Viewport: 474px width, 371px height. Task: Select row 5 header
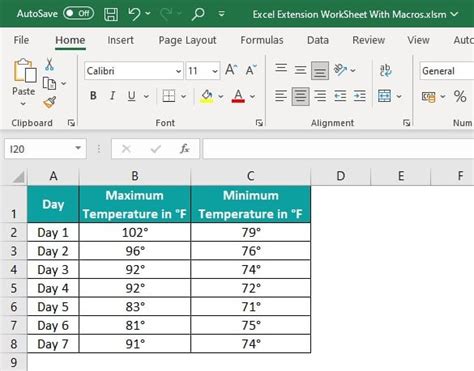click(14, 288)
